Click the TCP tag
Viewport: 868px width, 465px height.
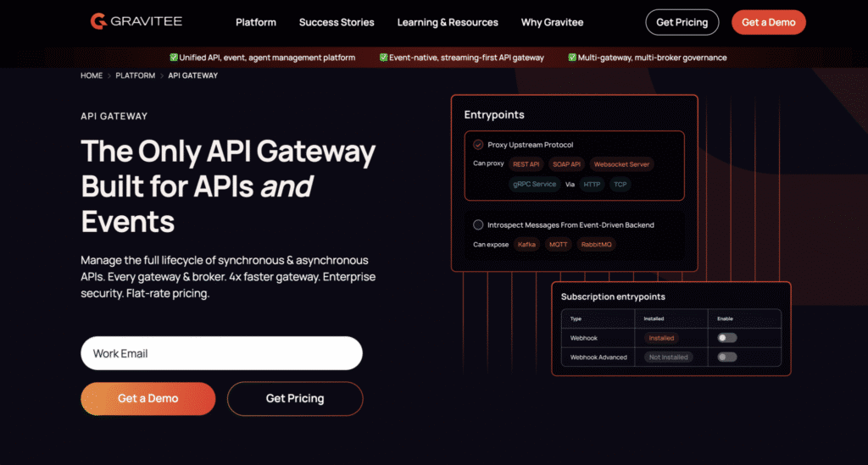620,185
